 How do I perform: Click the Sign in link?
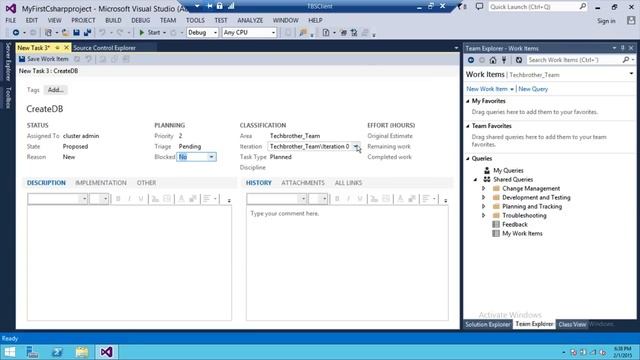coord(606,21)
